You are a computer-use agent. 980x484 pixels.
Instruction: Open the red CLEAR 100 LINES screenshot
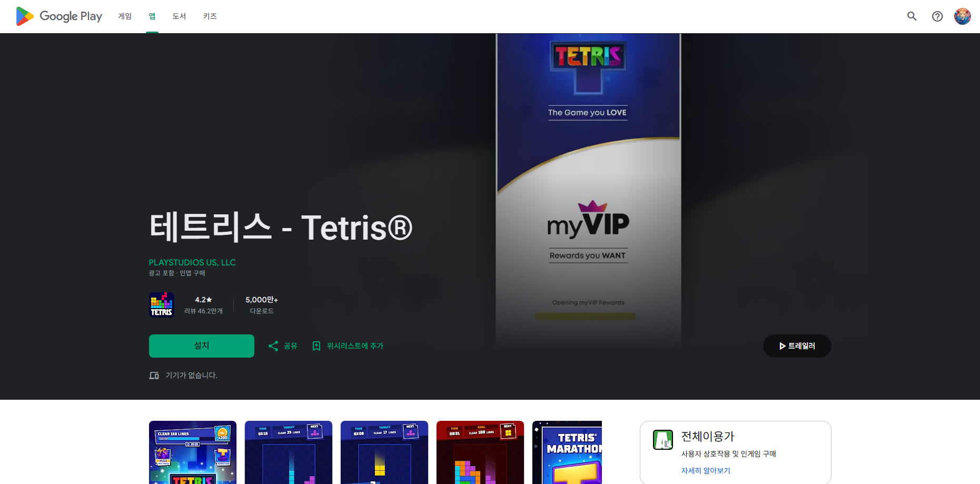(480, 452)
